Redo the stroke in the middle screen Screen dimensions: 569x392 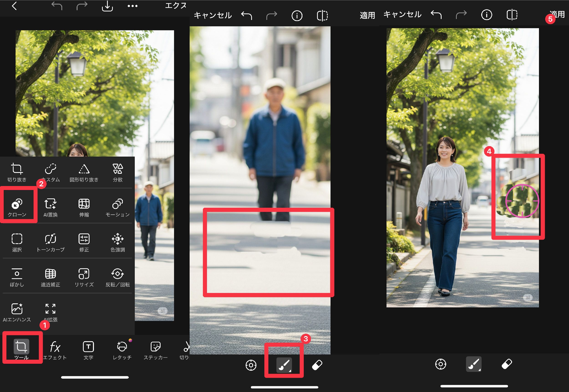(x=272, y=16)
